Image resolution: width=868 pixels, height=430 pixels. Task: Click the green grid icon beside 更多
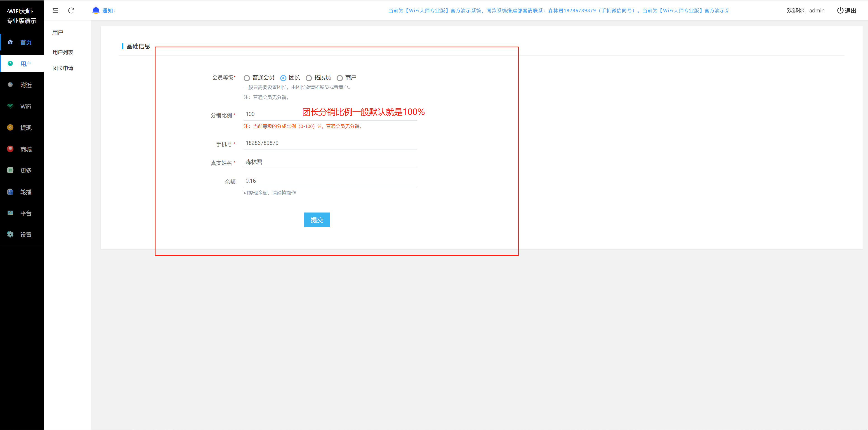(x=10, y=170)
